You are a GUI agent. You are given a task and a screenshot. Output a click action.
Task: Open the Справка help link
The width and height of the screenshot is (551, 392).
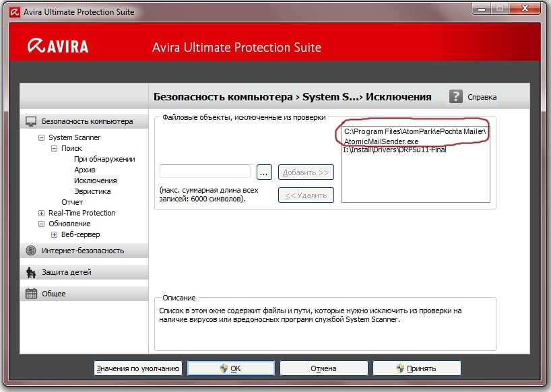pyautogui.click(x=482, y=97)
